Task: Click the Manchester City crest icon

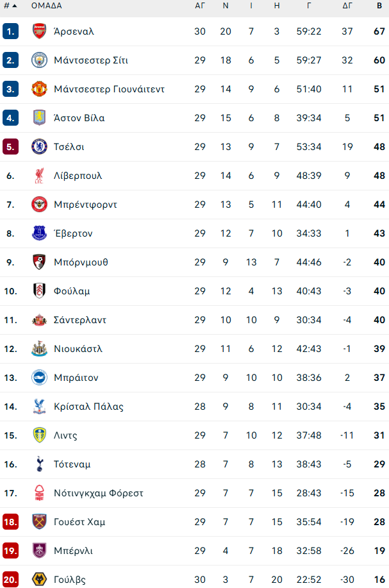Action: [x=40, y=60]
